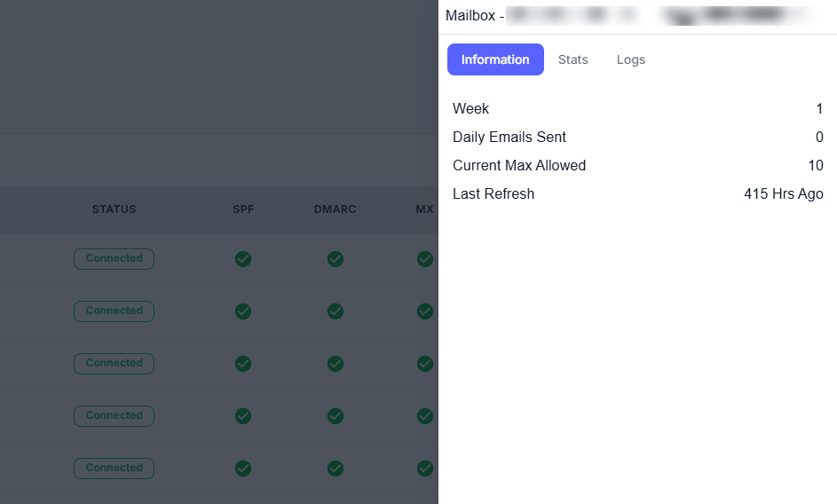Click the Current Max Allowed label
This screenshot has width=837, height=504.
[x=519, y=165]
